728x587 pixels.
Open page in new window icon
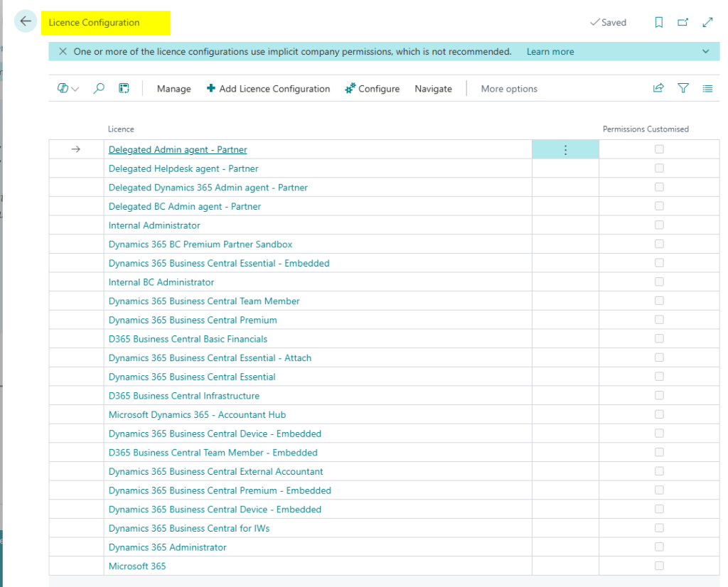(x=682, y=23)
